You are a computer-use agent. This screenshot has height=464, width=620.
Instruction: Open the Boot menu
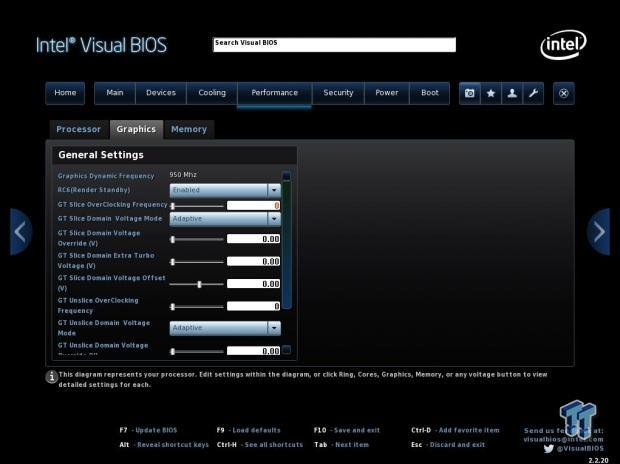[430, 93]
